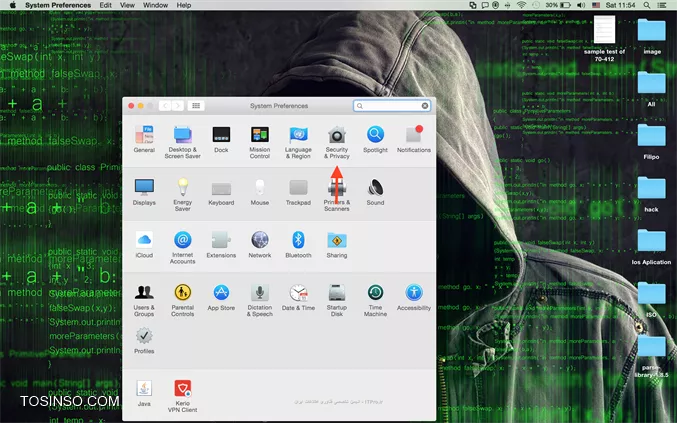
Task: Select the 'All' desktop folder
Action: click(652, 89)
